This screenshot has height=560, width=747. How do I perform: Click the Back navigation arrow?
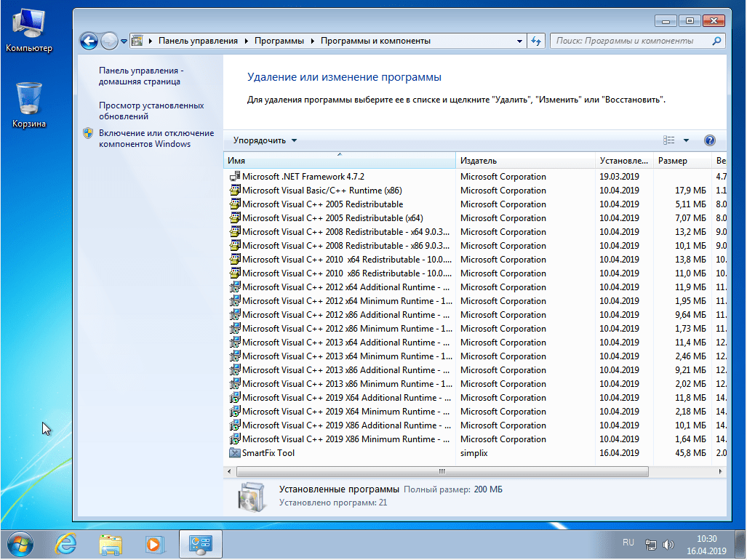click(x=88, y=41)
